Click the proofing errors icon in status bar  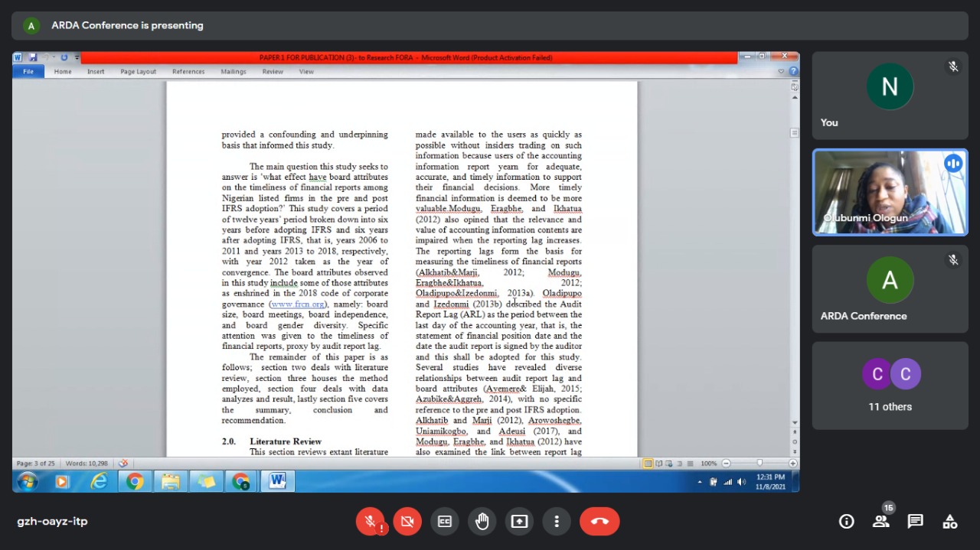pos(123,464)
